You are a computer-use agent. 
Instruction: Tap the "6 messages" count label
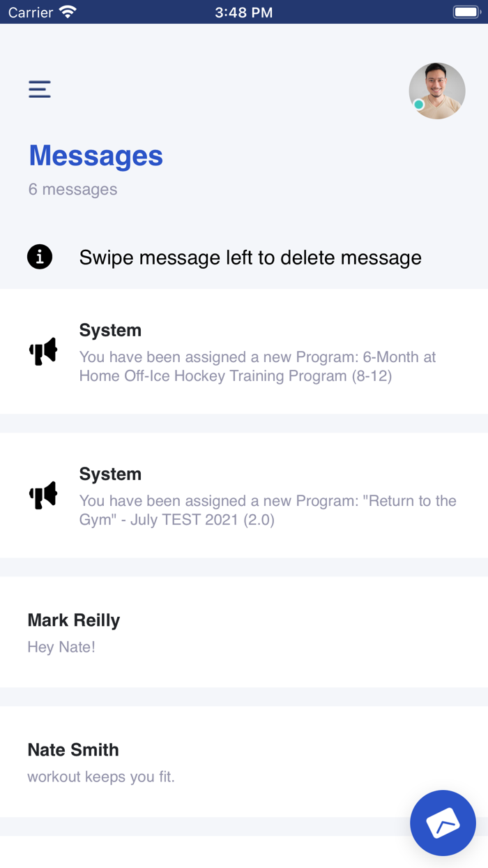pyautogui.click(x=73, y=189)
